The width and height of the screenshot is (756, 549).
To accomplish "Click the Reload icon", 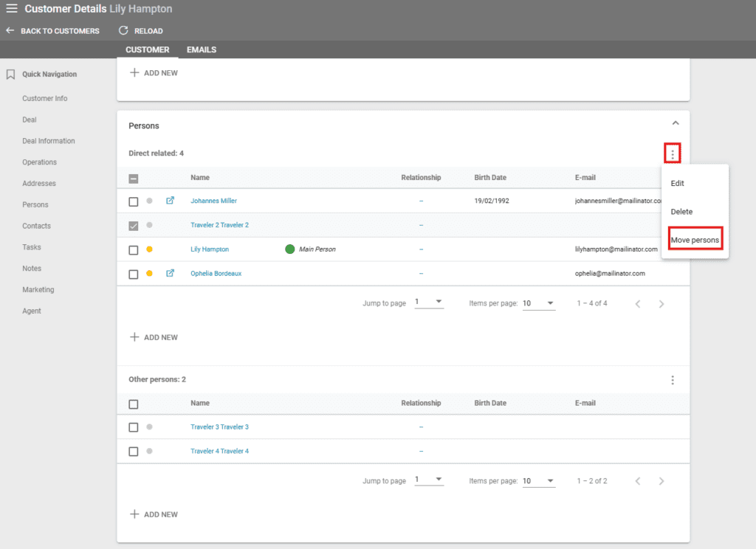I will pos(123,31).
